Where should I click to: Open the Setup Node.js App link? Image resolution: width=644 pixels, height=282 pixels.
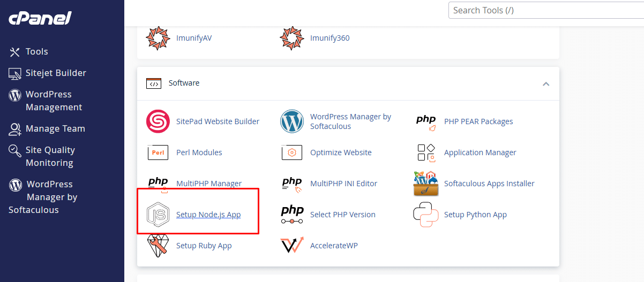(x=208, y=215)
